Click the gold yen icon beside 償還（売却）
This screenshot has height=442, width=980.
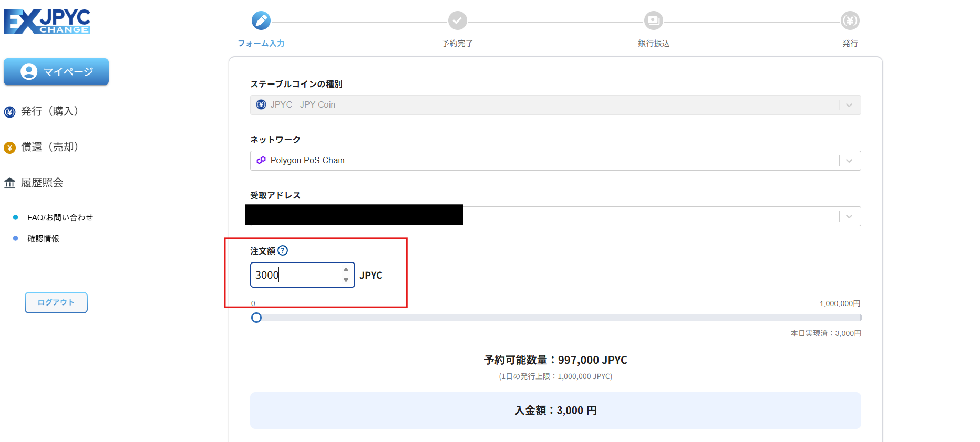tap(9, 148)
